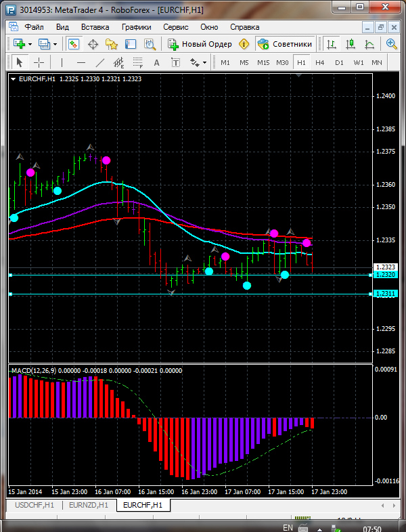406x532 pixels.
Task: Open the MetaEditor yellow diamond icon
Action: [244, 44]
